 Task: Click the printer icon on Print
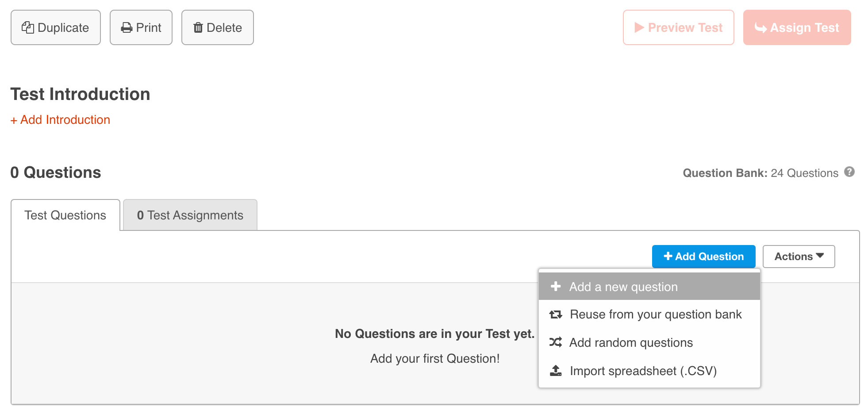tap(127, 27)
